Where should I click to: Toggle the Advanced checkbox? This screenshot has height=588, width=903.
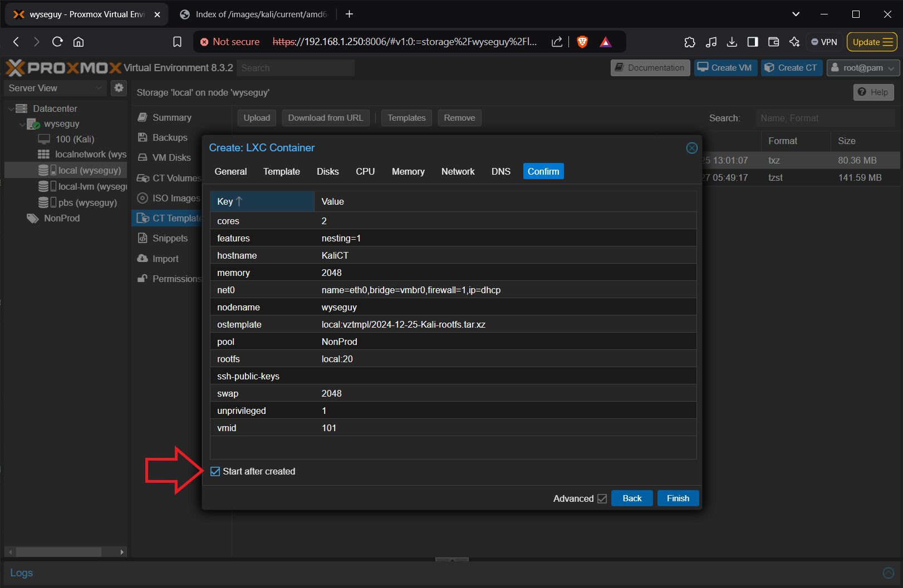(602, 499)
